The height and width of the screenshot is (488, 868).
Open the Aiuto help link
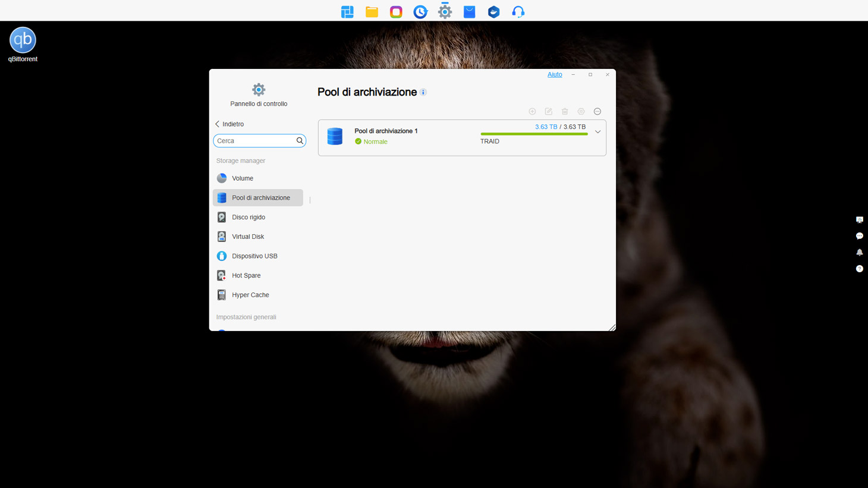pos(554,74)
